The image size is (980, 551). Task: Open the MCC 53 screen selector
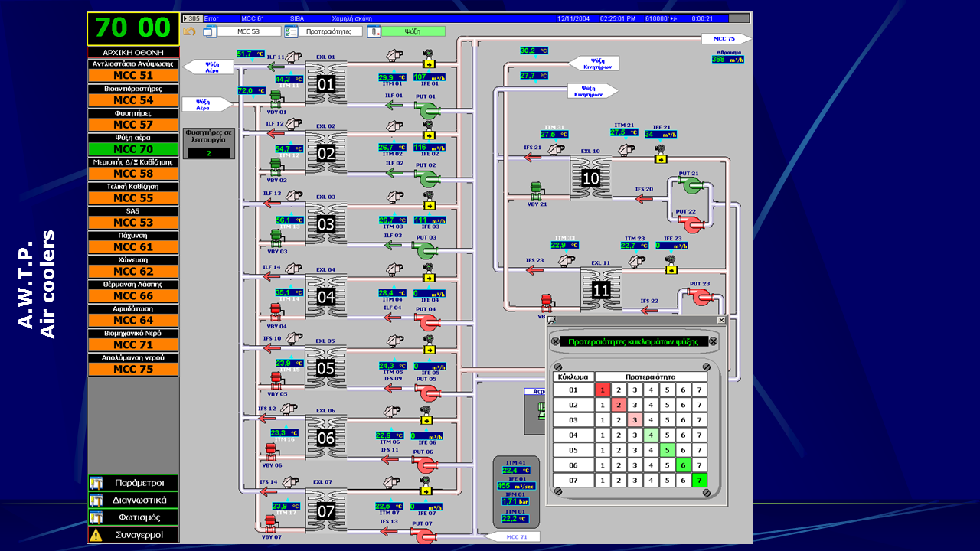[x=249, y=32]
